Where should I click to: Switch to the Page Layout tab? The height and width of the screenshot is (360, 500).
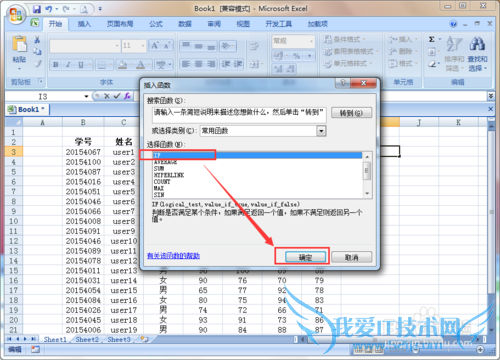coord(120,24)
